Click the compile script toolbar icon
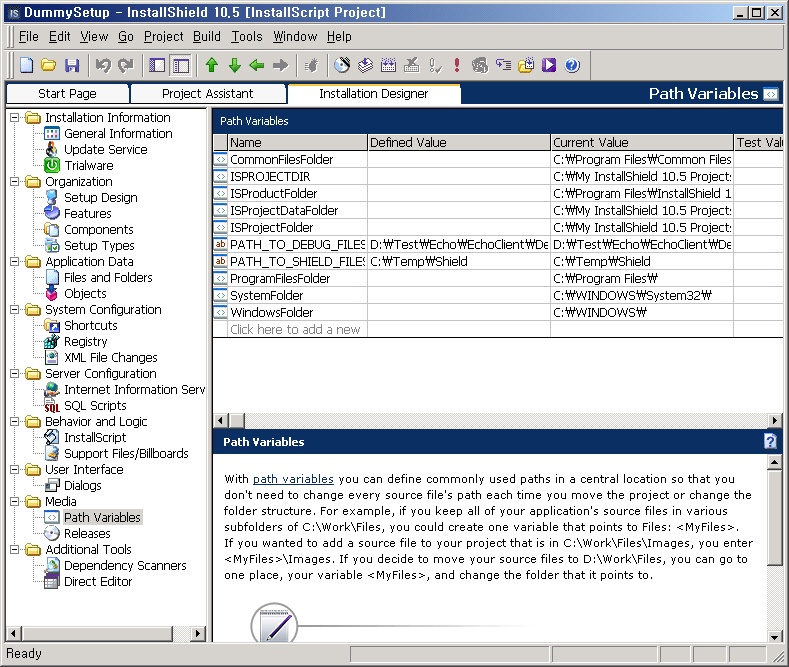The width and height of the screenshot is (789, 667). tap(388, 65)
